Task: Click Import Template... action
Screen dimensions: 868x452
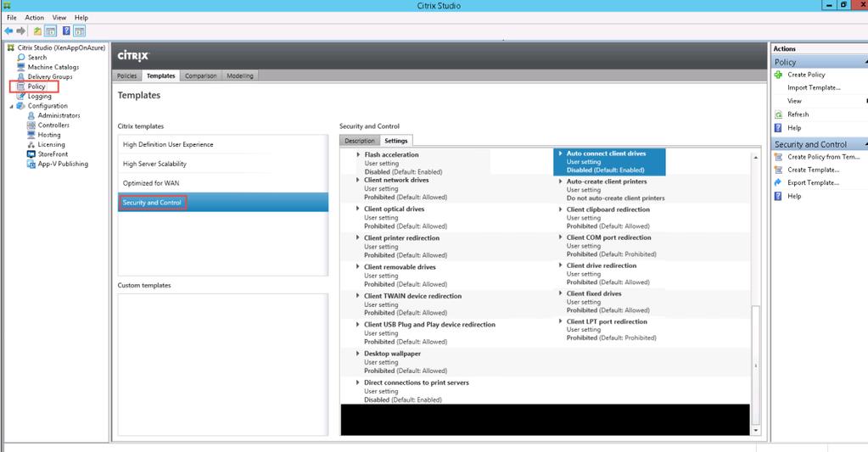Action: (814, 88)
